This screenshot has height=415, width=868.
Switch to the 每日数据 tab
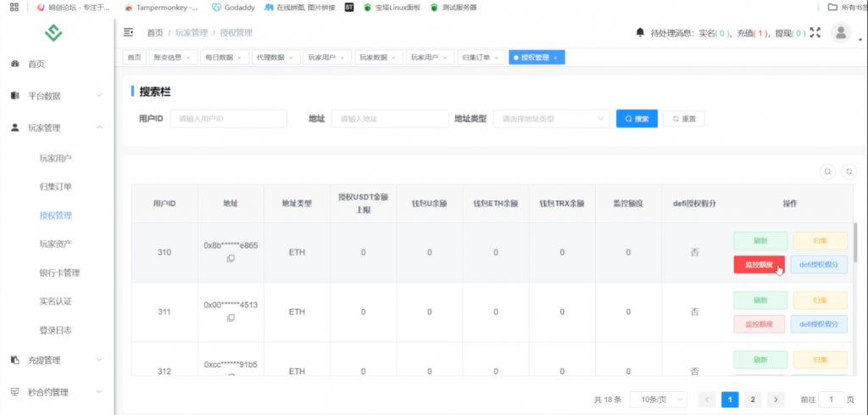[x=219, y=58]
